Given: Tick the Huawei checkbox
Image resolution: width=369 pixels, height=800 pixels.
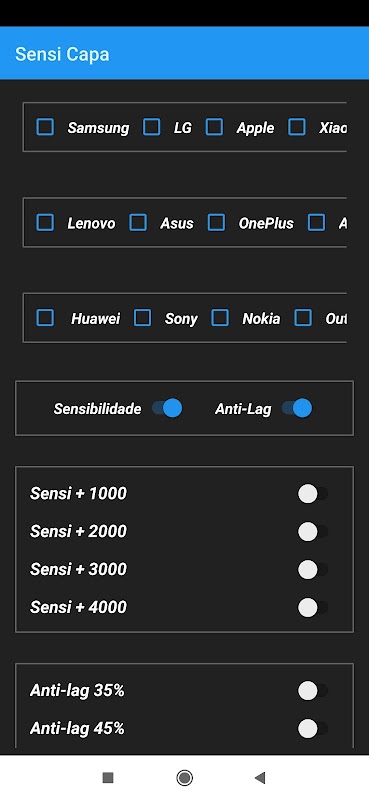Looking at the screenshot, I should 45,318.
